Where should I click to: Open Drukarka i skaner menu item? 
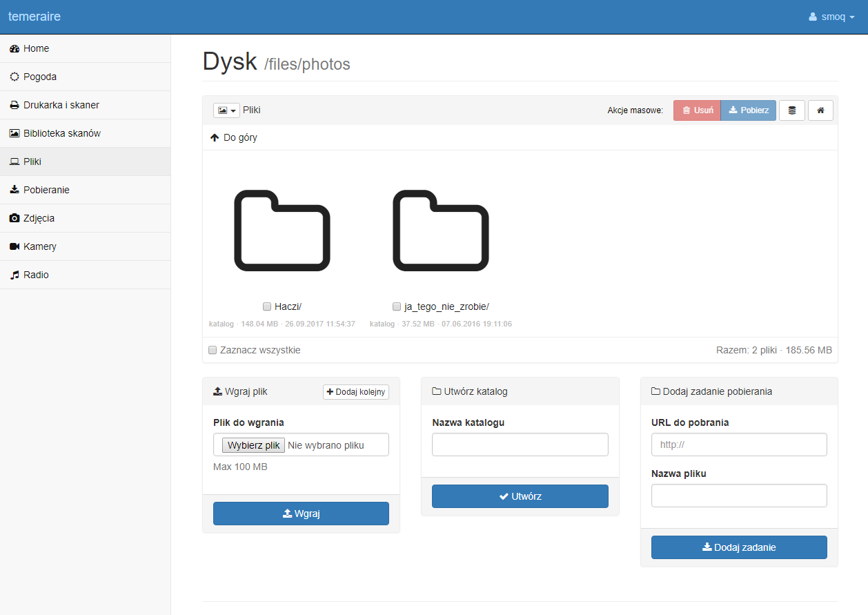61,105
